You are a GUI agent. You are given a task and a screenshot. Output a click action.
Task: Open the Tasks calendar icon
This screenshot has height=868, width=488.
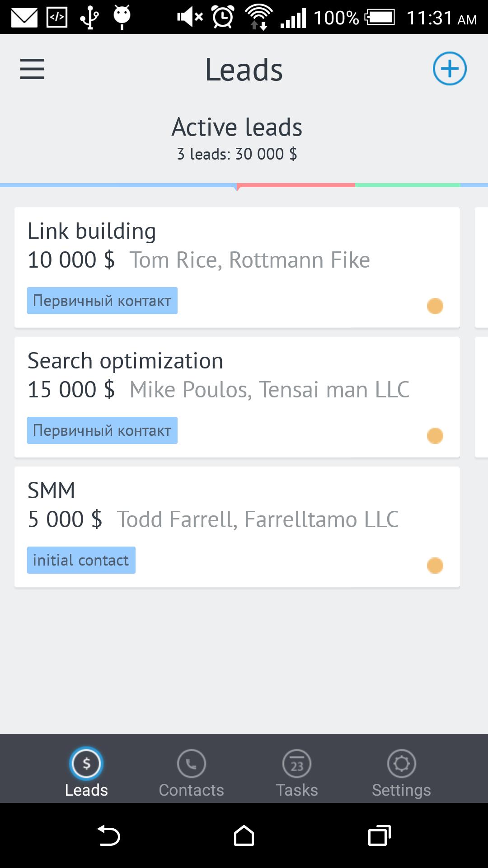(x=296, y=763)
